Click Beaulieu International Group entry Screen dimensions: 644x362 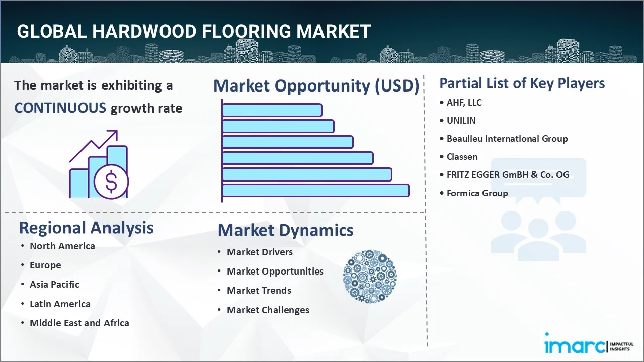[507, 139]
